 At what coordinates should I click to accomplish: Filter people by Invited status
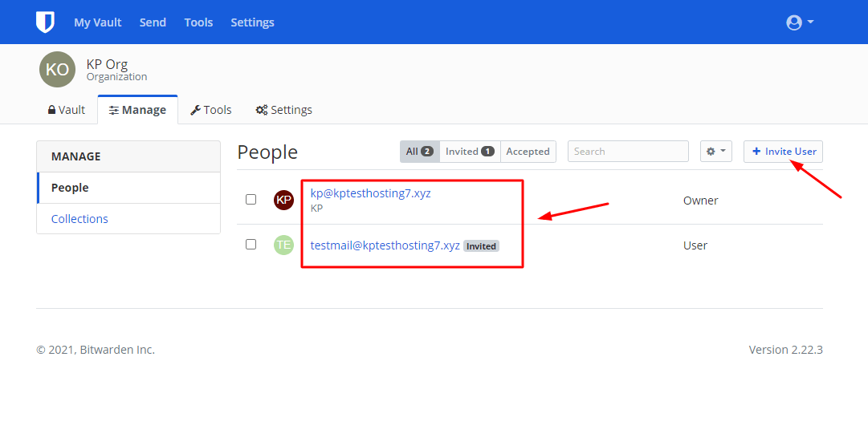coord(470,151)
